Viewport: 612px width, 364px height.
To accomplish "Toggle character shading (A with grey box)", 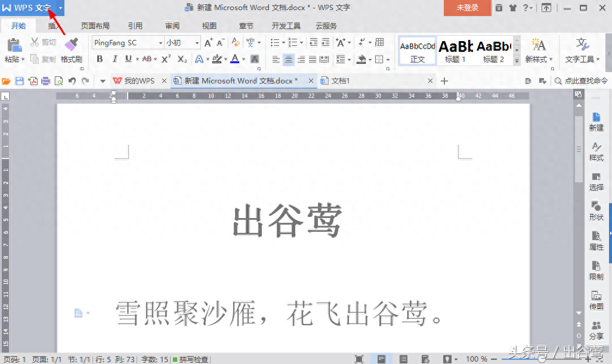I will 255,59.
